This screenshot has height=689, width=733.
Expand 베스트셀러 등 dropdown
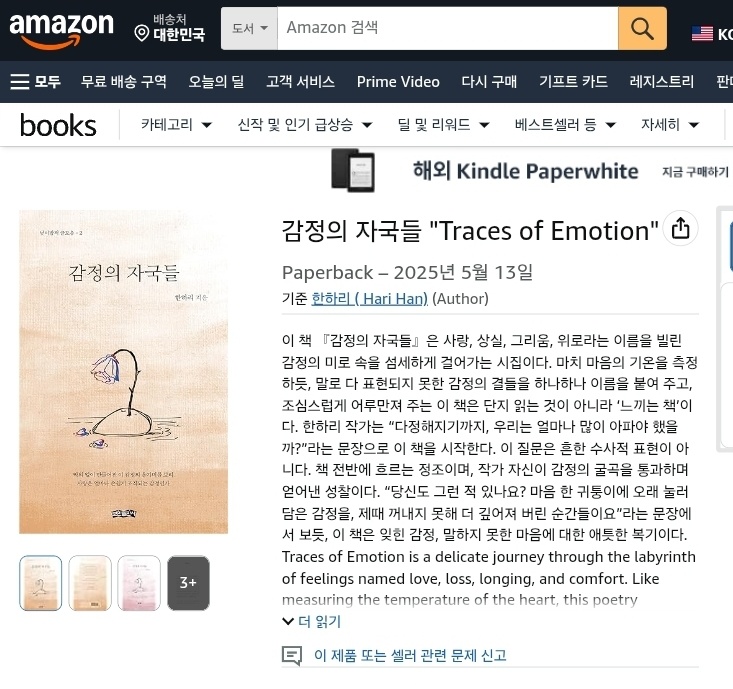coord(565,125)
